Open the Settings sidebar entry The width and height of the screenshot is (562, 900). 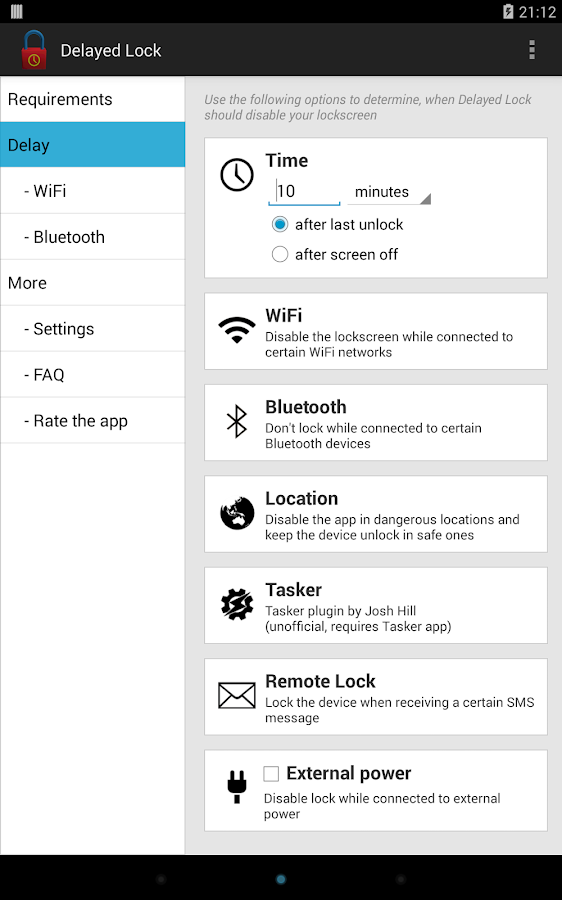pyautogui.click(x=92, y=329)
